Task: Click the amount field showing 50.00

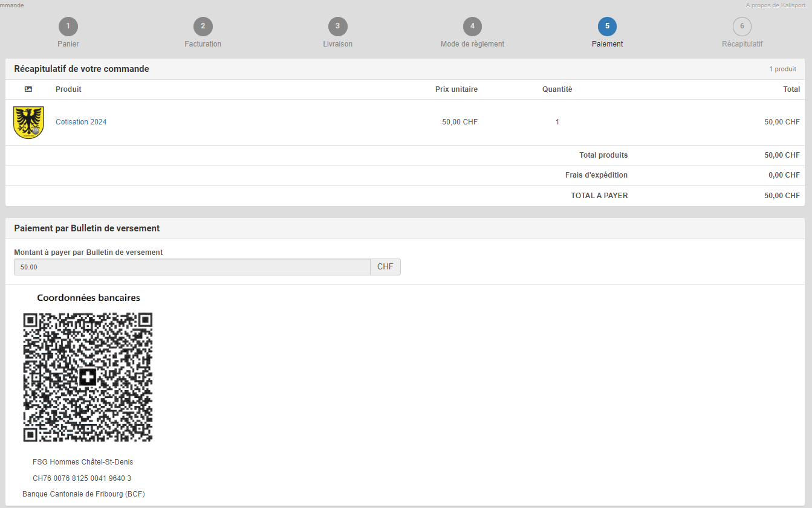Action: (x=192, y=267)
